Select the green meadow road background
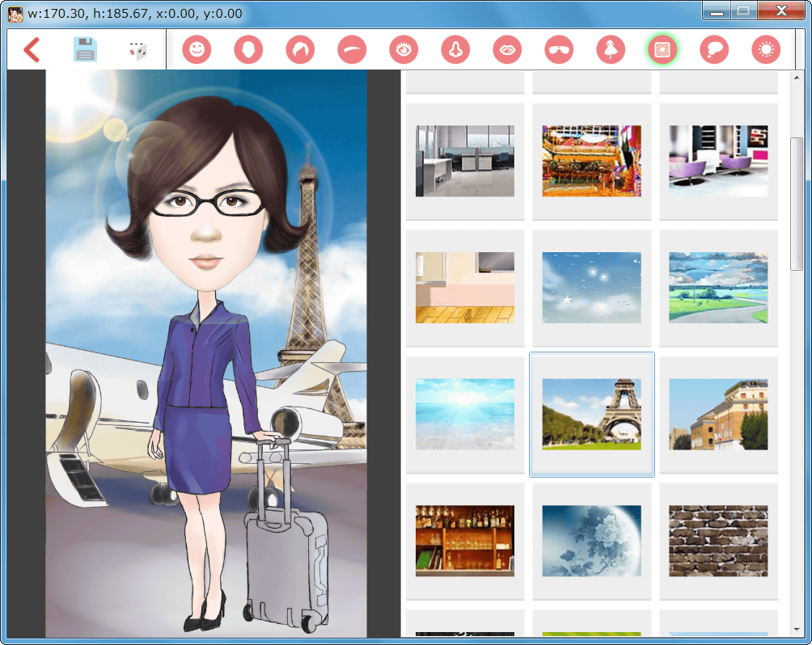 (x=718, y=288)
